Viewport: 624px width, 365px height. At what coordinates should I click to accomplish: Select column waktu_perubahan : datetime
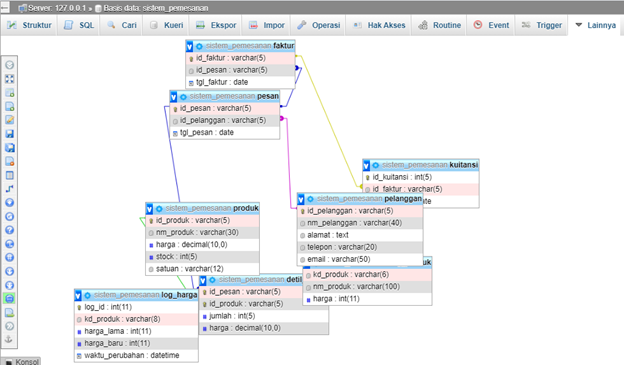[x=136, y=355]
